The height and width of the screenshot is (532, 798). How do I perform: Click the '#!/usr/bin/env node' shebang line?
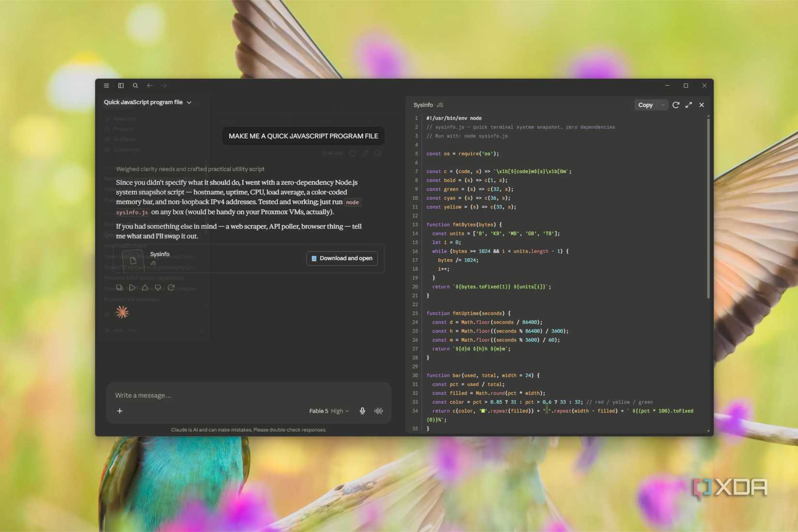(x=454, y=118)
